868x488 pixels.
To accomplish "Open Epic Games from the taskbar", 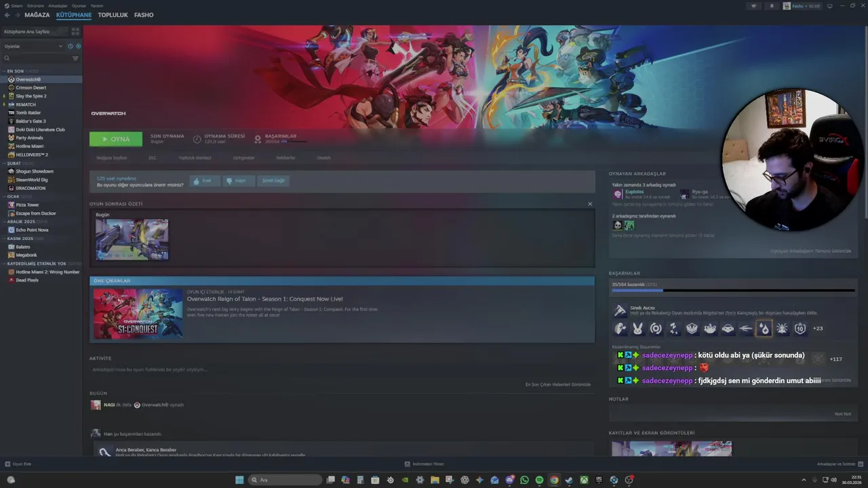I will (599, 480).
